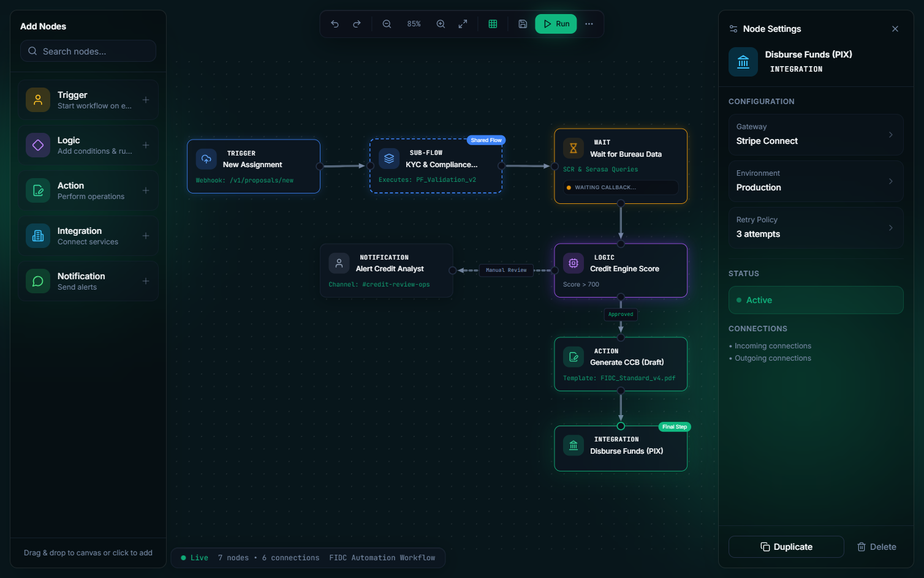Select the Disburse Funds (PIX) canvas node
This screenshot has width=924, height=578.
pos(621,449)
